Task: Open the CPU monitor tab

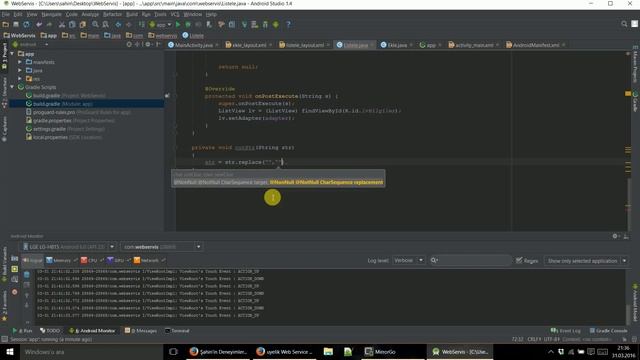Action: click(92, 260)
